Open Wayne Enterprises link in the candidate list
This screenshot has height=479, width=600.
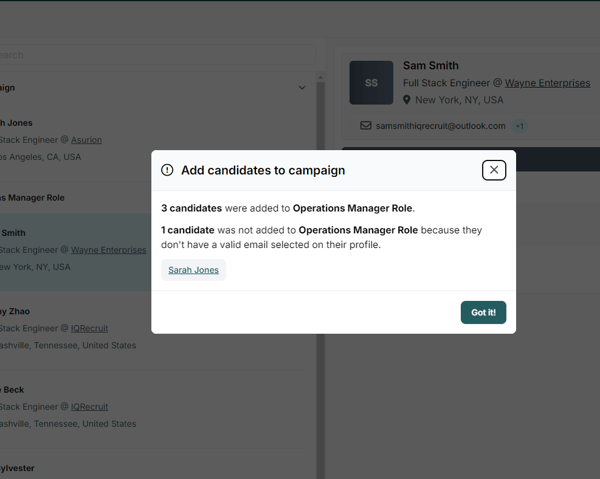(x=108, y=250)
